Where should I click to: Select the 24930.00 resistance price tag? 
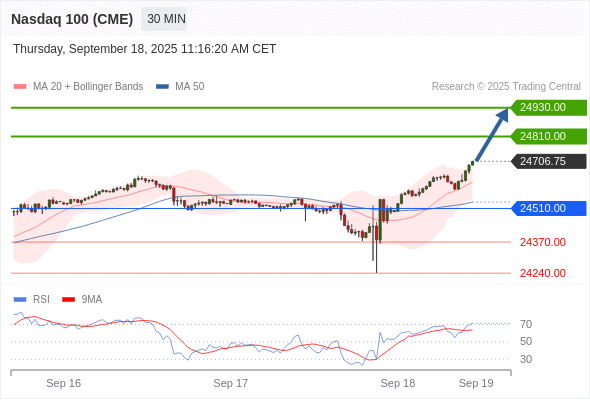tap(549, 108)
